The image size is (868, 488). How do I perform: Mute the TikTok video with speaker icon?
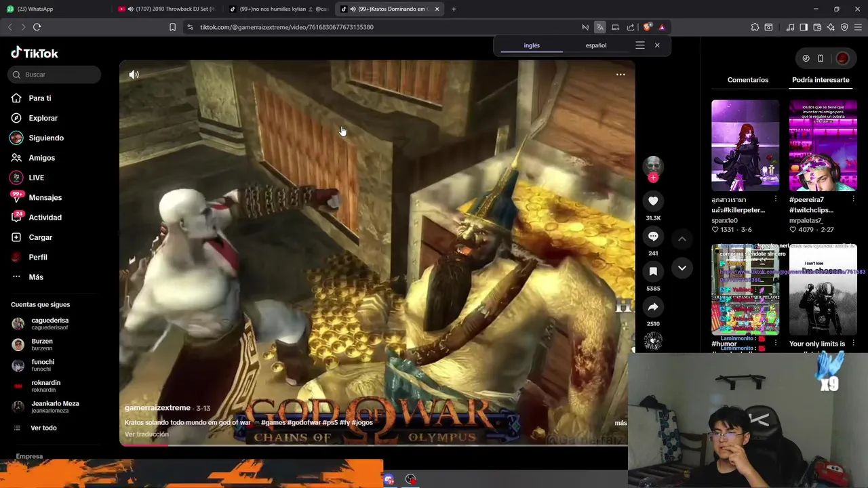pyautogui.click(x=134, y=75)
